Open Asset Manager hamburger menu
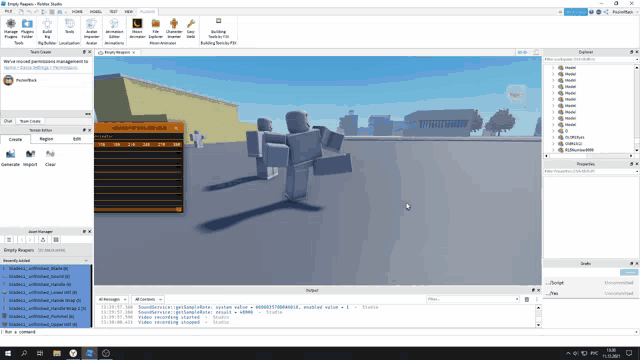The height and width of the screenshot is (360, 640). coord(9,240)
